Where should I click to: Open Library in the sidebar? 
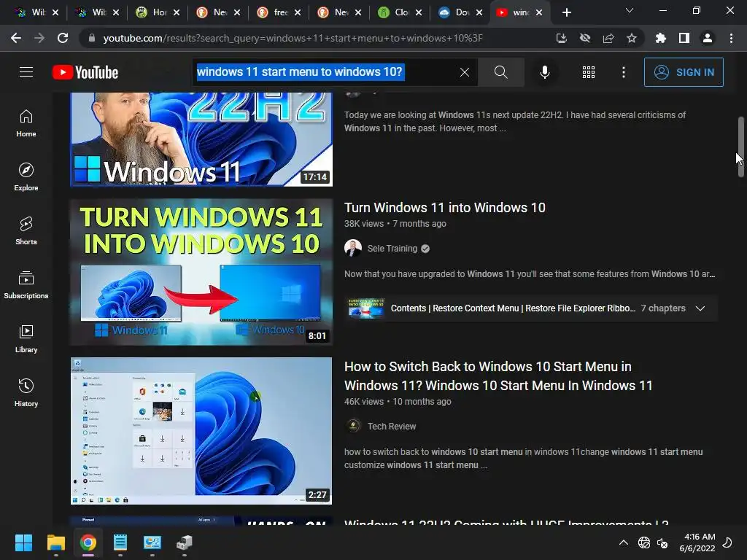(26, 338)
